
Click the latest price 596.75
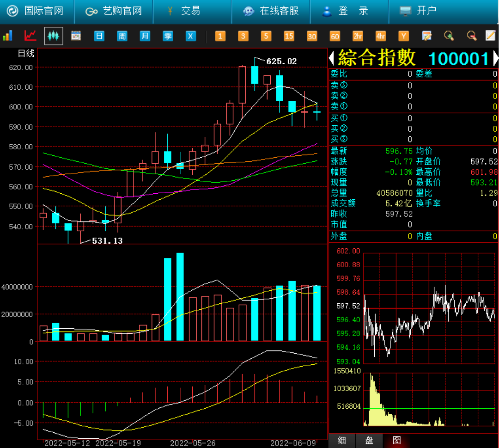399,151
